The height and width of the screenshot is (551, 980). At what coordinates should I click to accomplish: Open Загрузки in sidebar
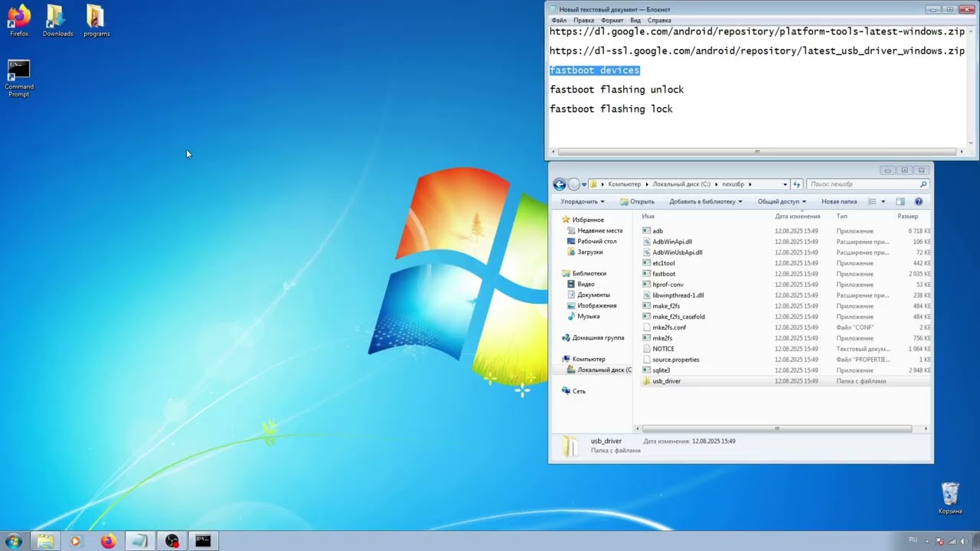click(x=590, y=252)
